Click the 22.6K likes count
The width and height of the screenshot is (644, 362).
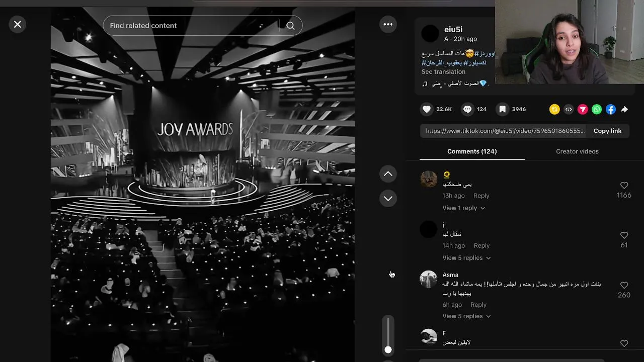pyautogui.click(x=444, y=109)
